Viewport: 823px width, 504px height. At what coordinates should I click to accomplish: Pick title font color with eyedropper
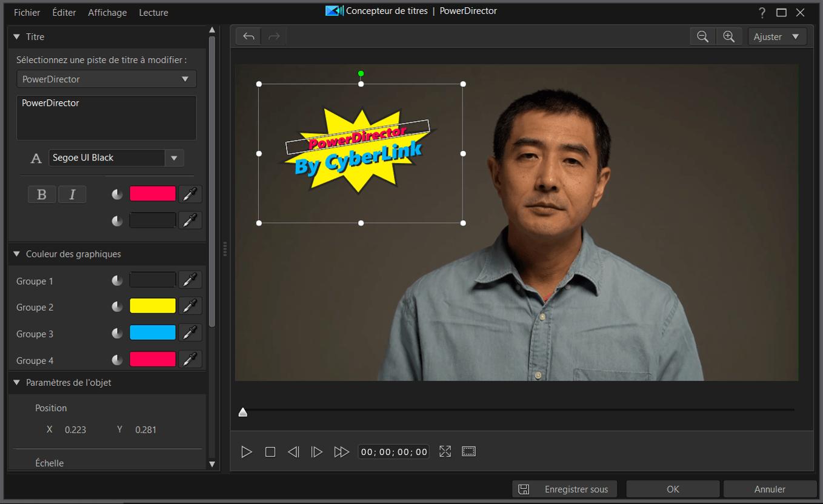190,194
